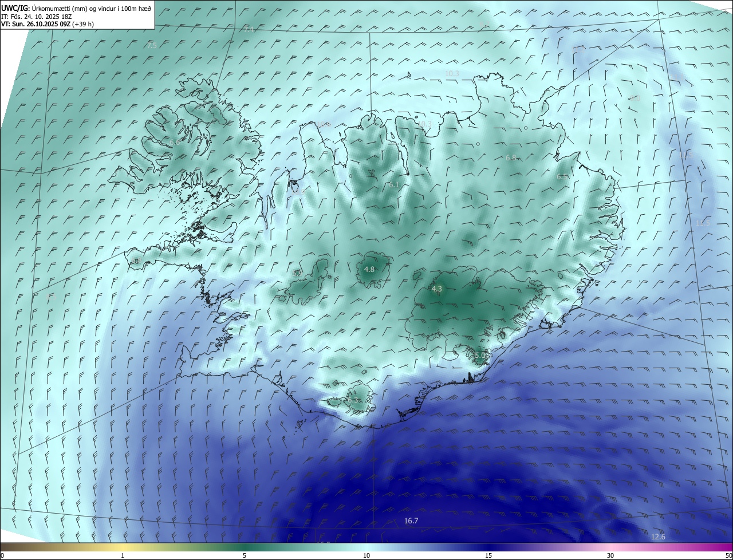This screenshot has height=560, width=733.
Task: Click the colorbar tick label 1
Action: (123, 555)
